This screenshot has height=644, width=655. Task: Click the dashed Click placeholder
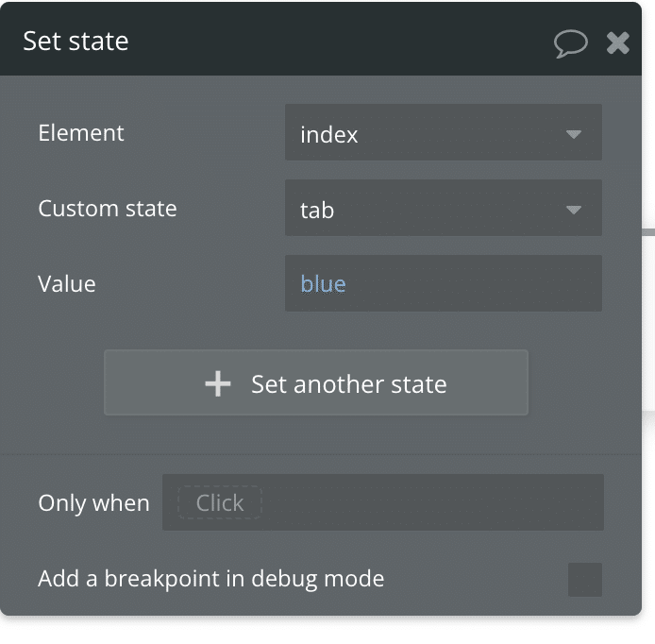coord(220,502)
